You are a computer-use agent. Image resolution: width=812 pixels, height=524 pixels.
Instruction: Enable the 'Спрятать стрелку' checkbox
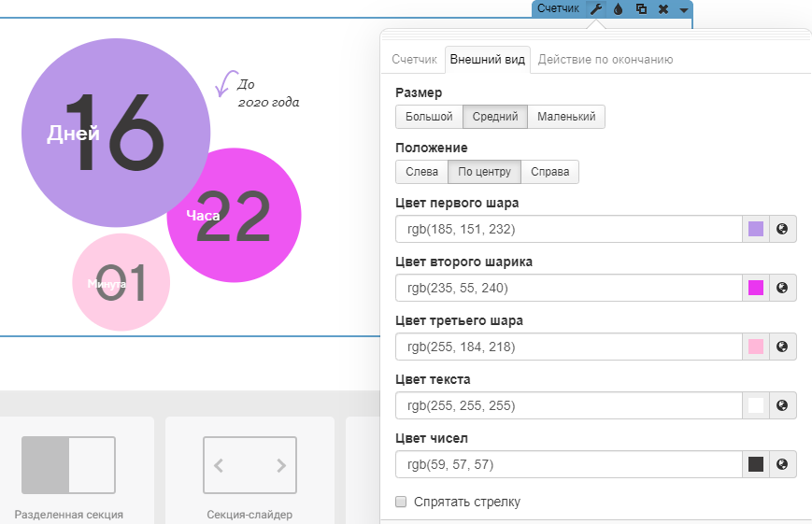401,503
